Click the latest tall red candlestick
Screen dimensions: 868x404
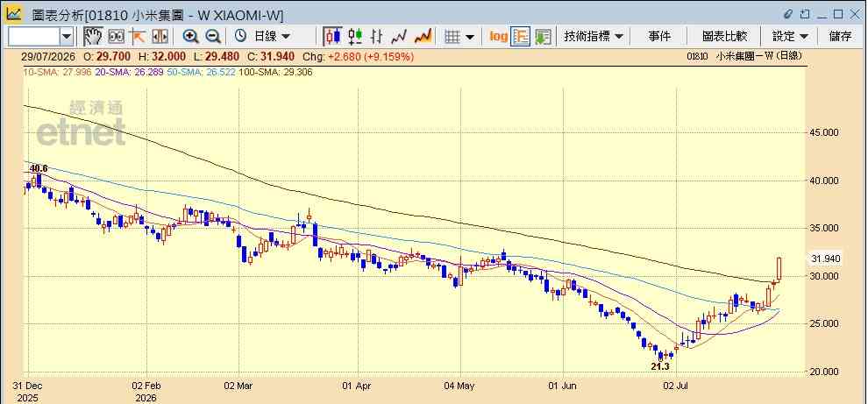point(779,269)
